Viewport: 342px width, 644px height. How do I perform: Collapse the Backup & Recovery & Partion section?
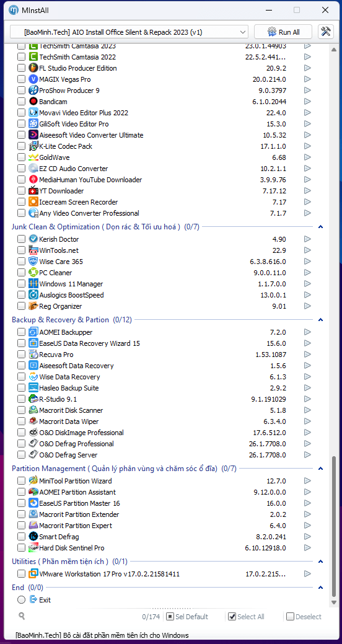(x=321, y=320)
